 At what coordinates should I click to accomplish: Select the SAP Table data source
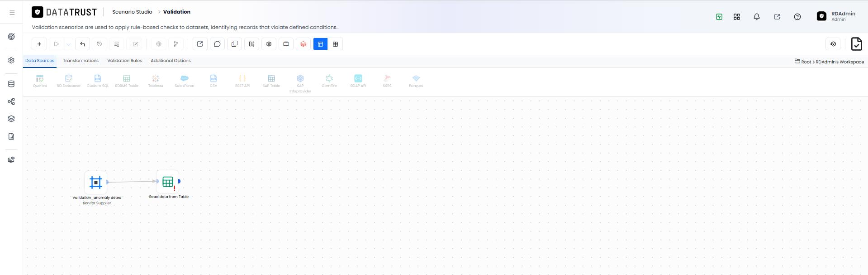[x=271, y=81]
